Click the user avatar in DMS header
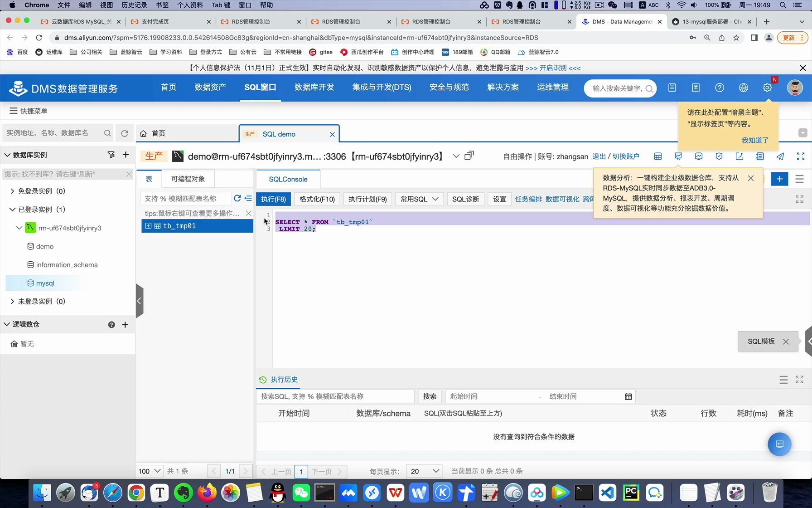The height and width of the screenshot is (508, 812). pos(794,88)
